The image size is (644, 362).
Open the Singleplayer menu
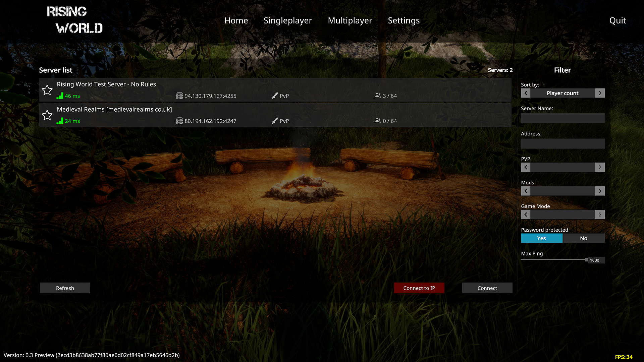pos(288,20)
